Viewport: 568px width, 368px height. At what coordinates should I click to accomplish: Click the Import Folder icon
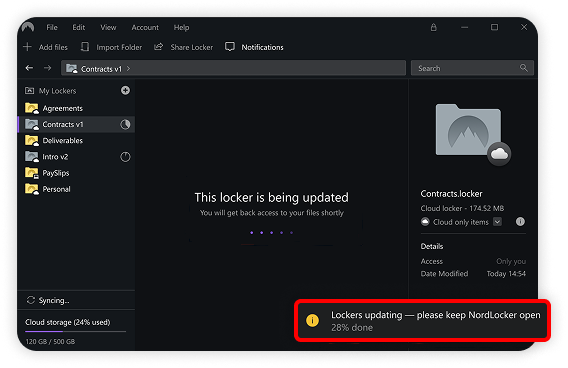(x=85, y=47)
